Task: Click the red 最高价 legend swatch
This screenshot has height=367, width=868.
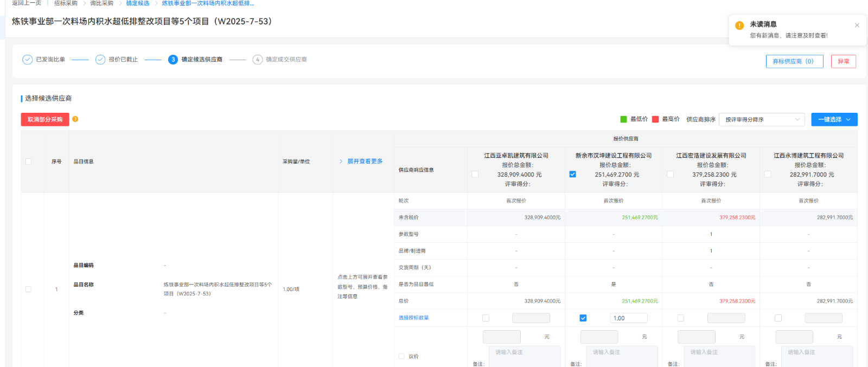Action: pyautogui.click(x=655, y=119)
